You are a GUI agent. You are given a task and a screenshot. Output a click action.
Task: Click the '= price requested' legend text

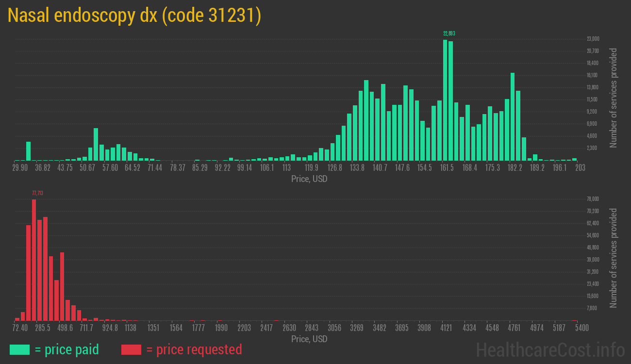[x=194, y=349]
